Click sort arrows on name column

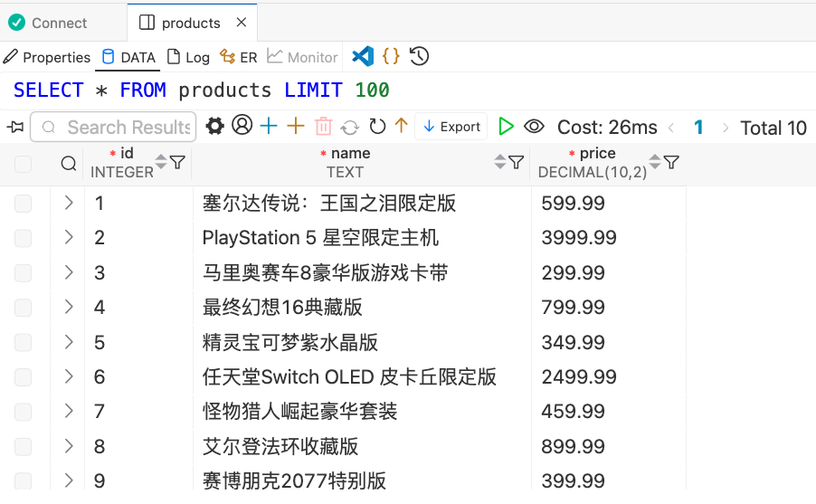(499, 162)
